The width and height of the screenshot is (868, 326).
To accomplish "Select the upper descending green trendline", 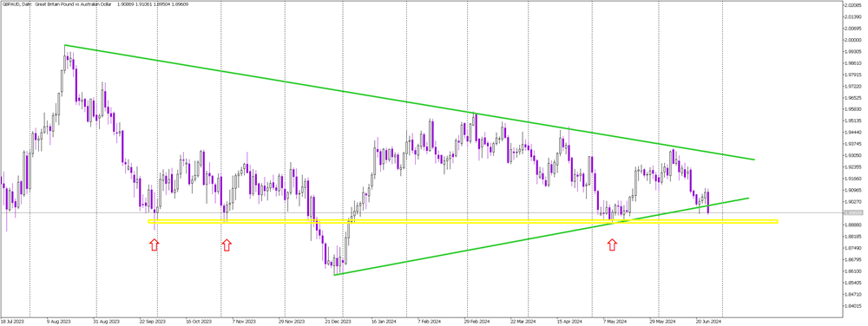I will (x=410, y=102).
